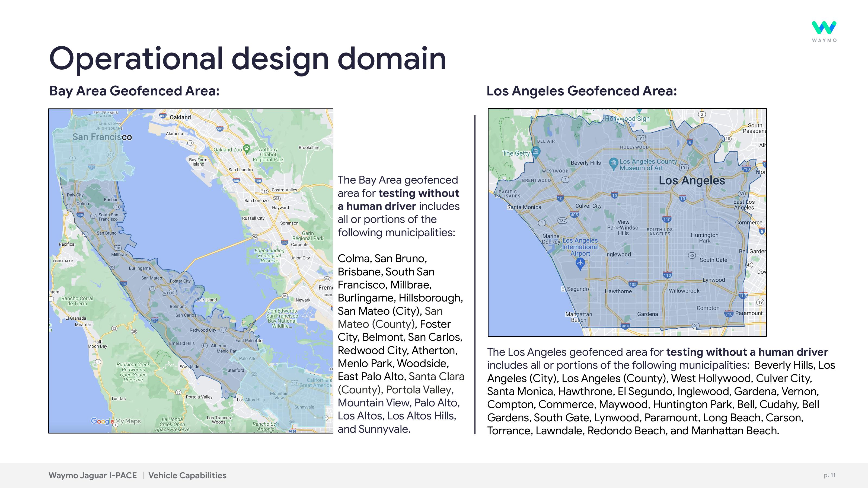Screen dimensions: 868x488
Task: Click the 'Alameda' map label
Action: (x=174, y=134)
